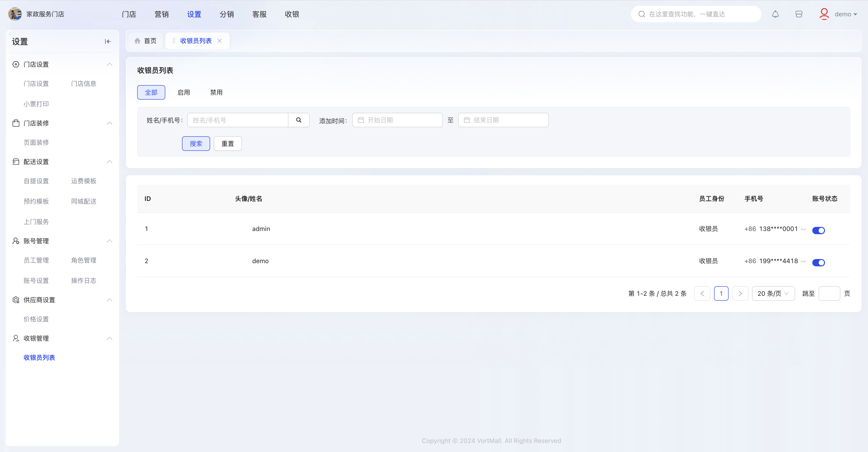Click the store avatar logo
The width and height of the screenshot is (868, 452).
click(14, 14)
